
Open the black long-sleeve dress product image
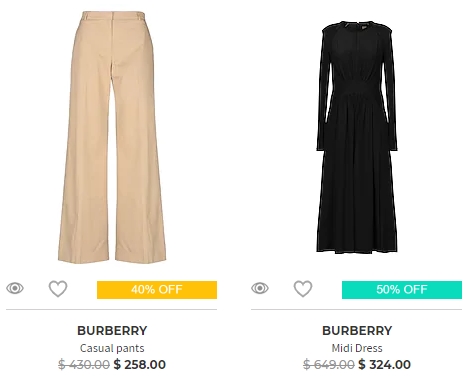click(357, 137)
